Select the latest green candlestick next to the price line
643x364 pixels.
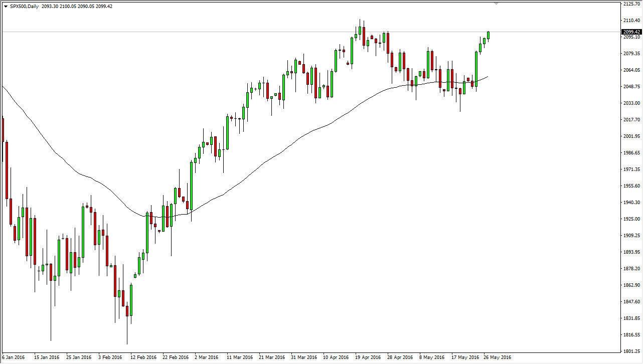coord(488,36)
